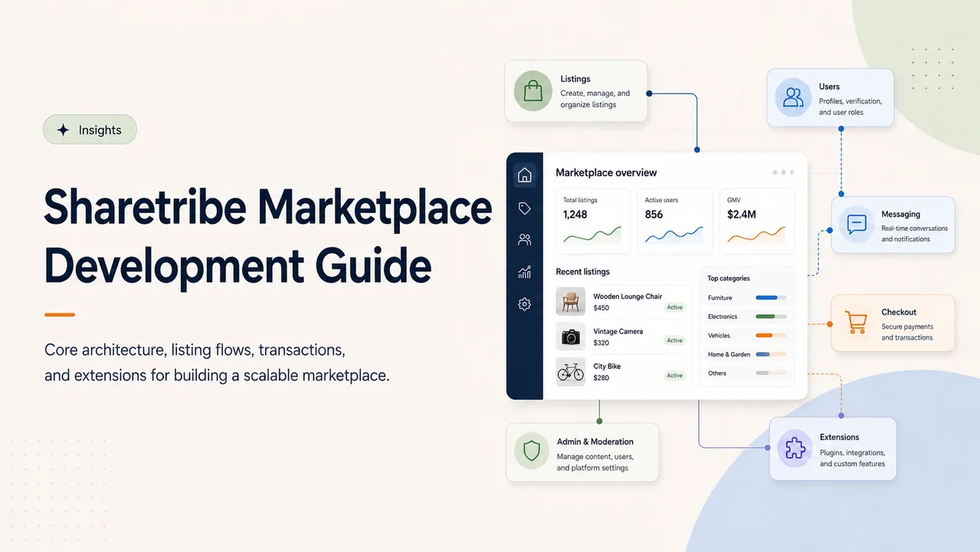980x552 pixels.
Task: Select the Vintage Camera thumbnail
Action: [570, 337]
